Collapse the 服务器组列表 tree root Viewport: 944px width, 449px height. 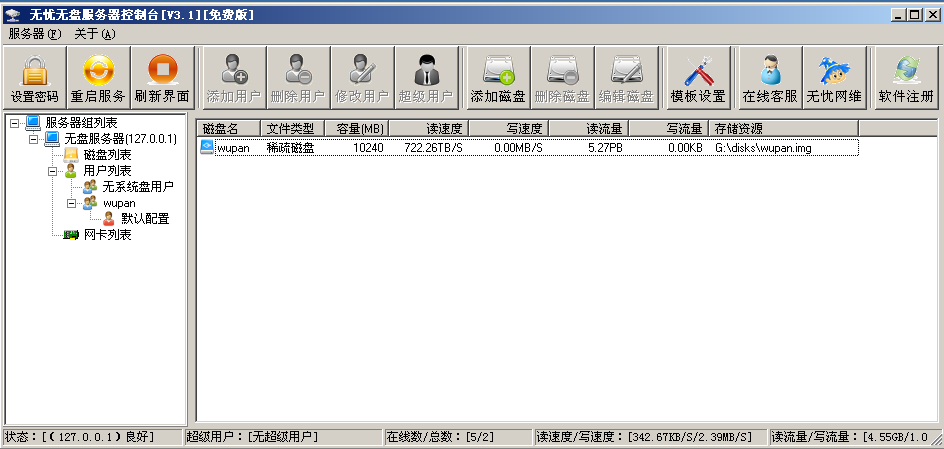(x=14, y=123)
